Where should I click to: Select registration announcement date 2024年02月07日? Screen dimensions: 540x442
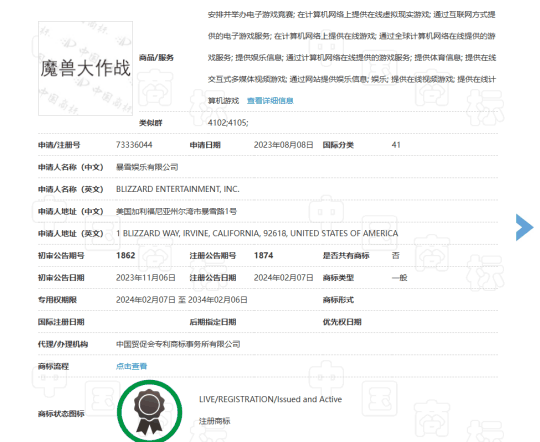pyautogui.click(x=283, y=278)
